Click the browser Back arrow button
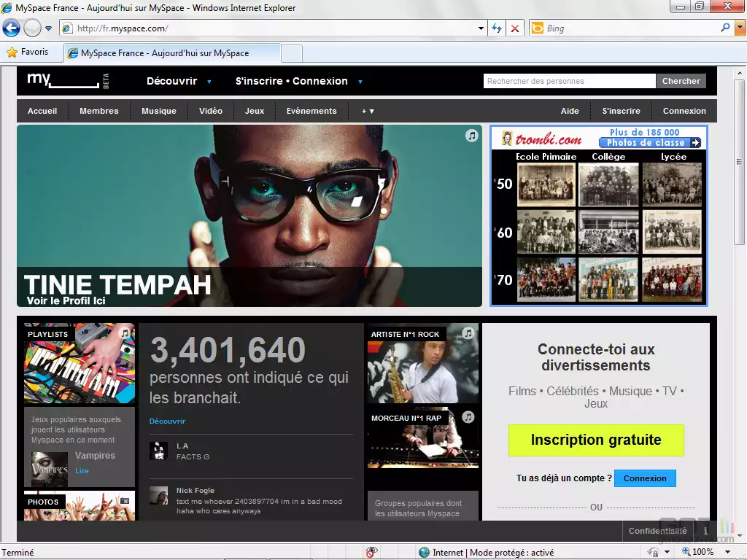 [x=11, y=28]
